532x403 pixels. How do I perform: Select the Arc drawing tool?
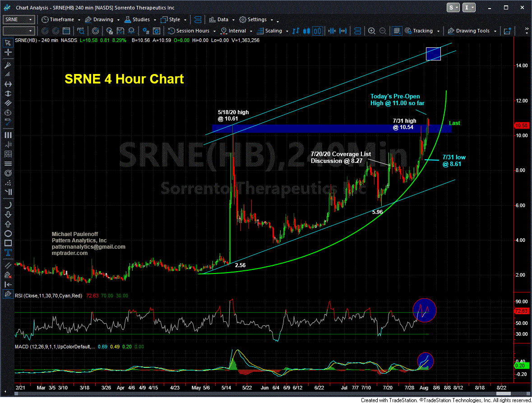(8, 204)
